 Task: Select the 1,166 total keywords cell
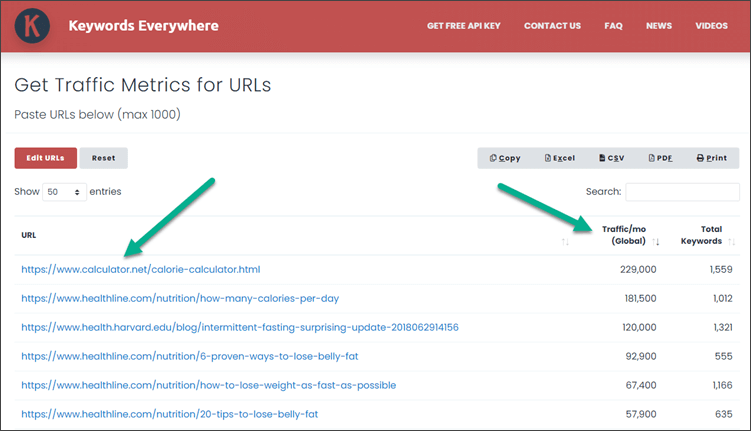pyautogui.click(x=722, y=386)
